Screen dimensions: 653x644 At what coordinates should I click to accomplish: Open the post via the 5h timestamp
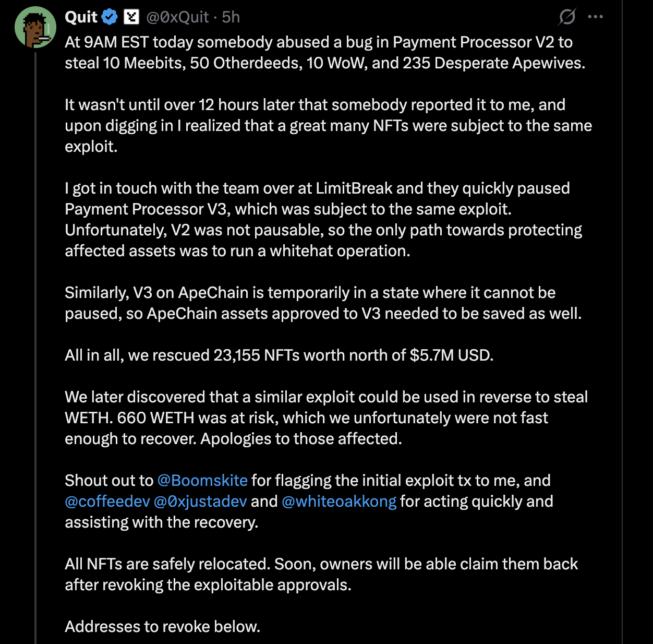231,17
